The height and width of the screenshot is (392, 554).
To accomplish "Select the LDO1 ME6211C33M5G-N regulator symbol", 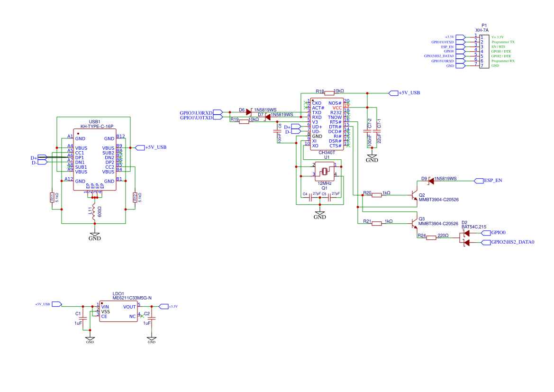I will coord(118,311).
